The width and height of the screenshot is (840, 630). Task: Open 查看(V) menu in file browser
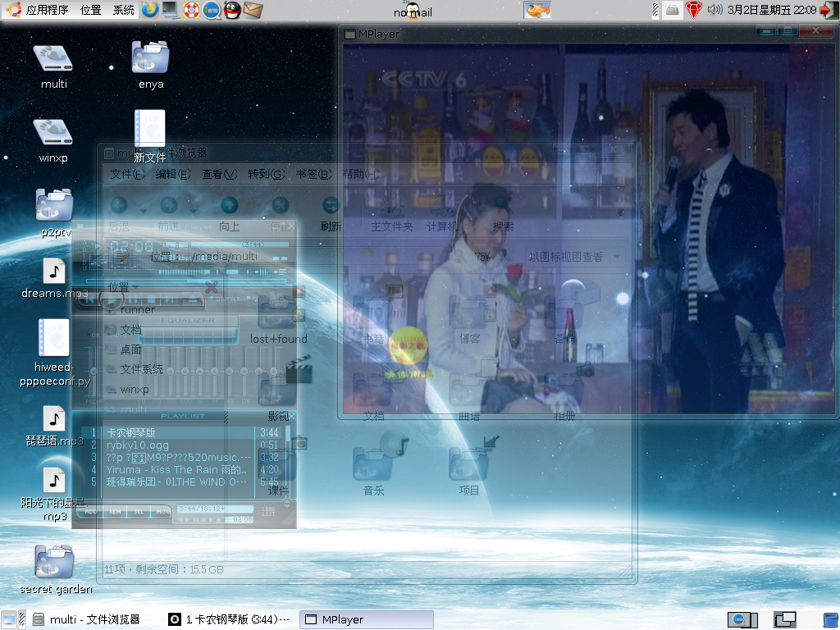[220, 174]
